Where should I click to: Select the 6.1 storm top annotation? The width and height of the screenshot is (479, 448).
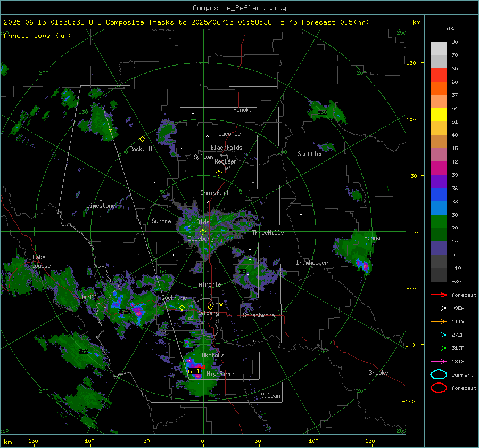click(x=194, y=371)
